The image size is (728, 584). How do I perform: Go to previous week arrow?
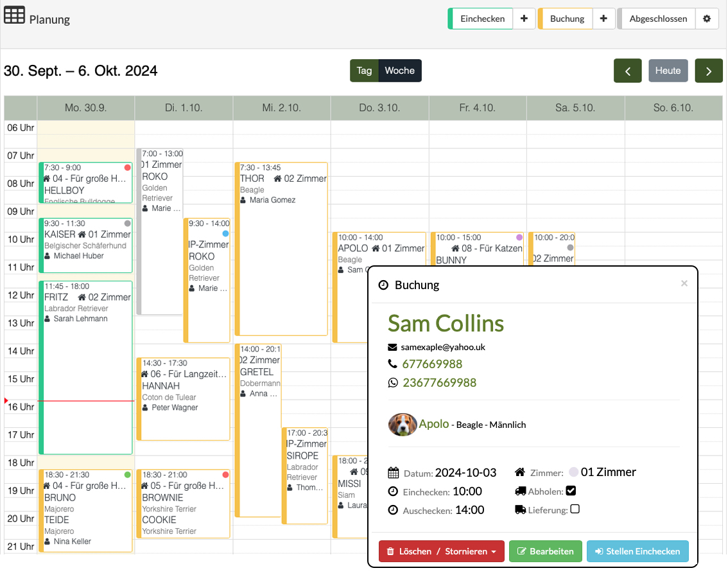point(628,71)
